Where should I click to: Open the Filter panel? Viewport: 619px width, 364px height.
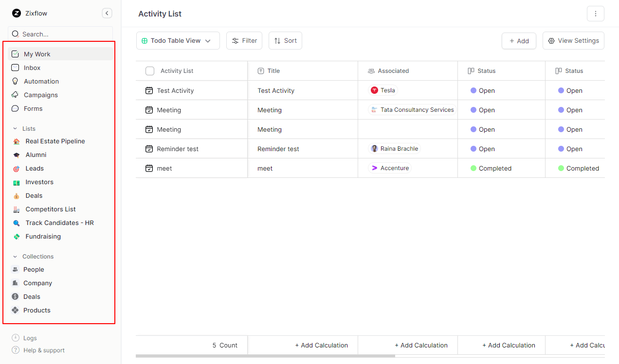pos(244,40)
